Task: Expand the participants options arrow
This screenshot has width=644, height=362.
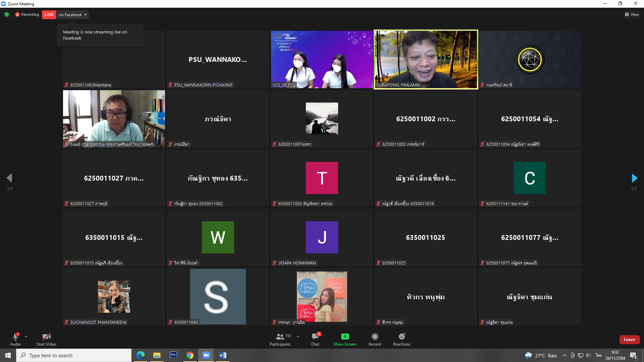Action: (x=298, y=337)
